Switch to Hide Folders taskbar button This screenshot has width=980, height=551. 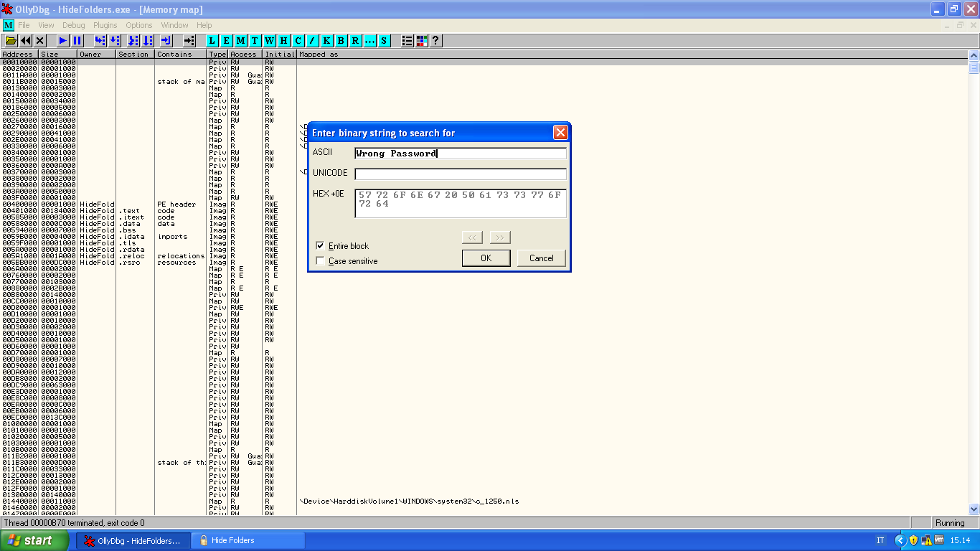pyautogui.click(x=250, y=540)
